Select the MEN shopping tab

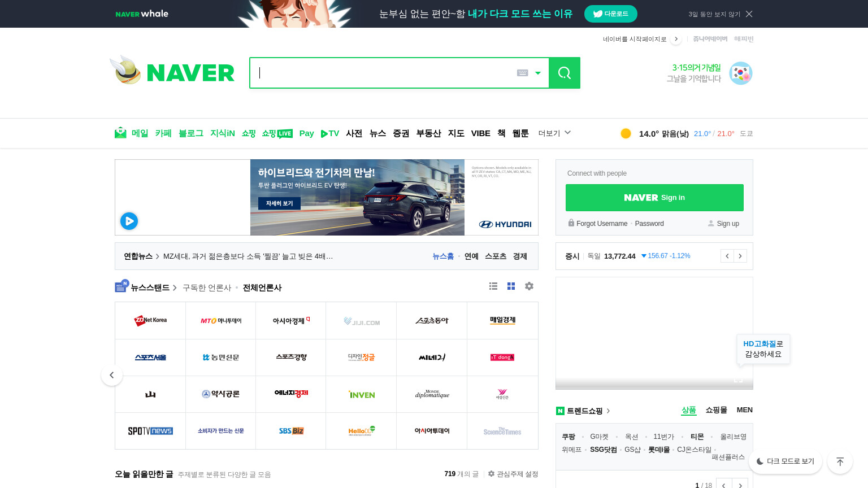[x=745, y=410]
